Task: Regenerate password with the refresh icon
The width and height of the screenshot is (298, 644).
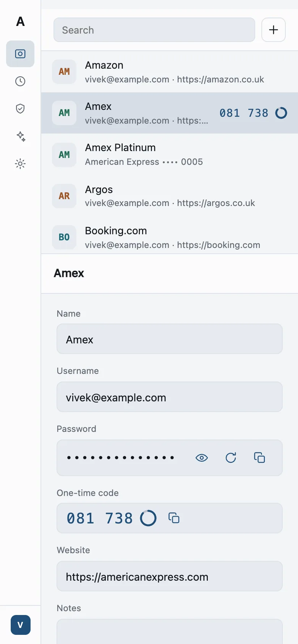Action: [231, 458]
